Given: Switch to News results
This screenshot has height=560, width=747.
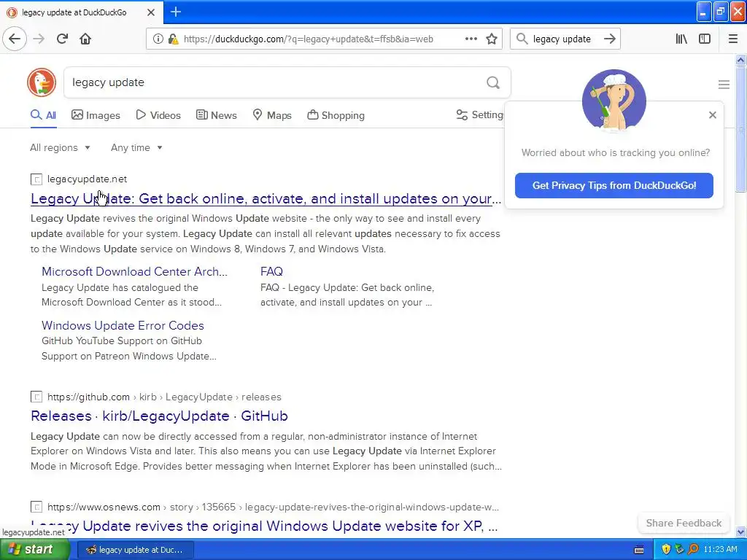Looking at the screenshot, I should coord(216,115).
